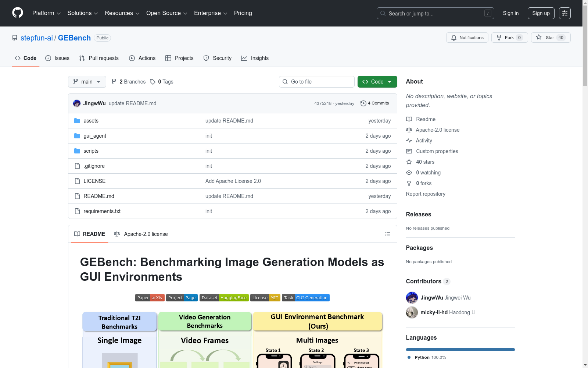The image size is (588, 368).
Task: View the 4 Commits link
Action: point(375,103)
